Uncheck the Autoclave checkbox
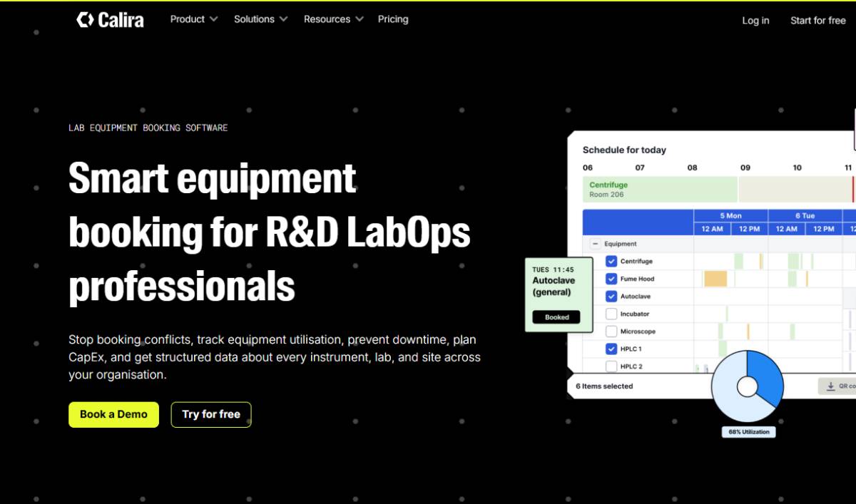This screenshot has width=856, height=504. 611,297
